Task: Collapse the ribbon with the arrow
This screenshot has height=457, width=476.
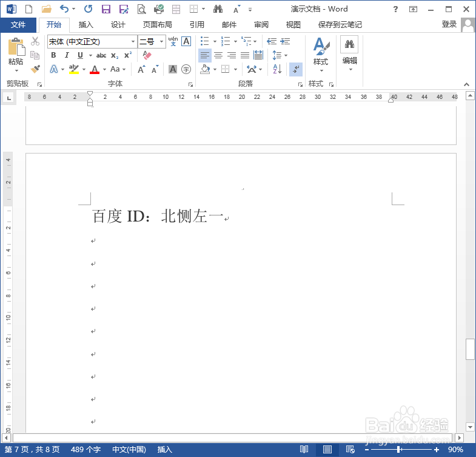Action: coord(466,84)
